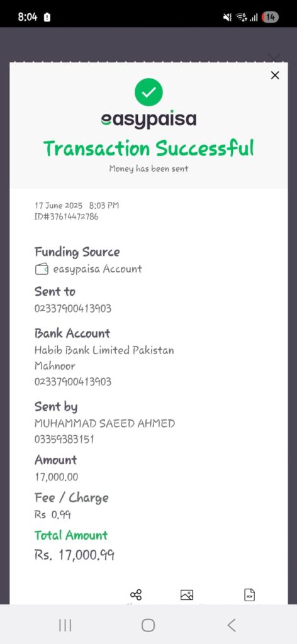Go back using the navigation back arrow
This screenshot has height=644, width=297.
232,625
